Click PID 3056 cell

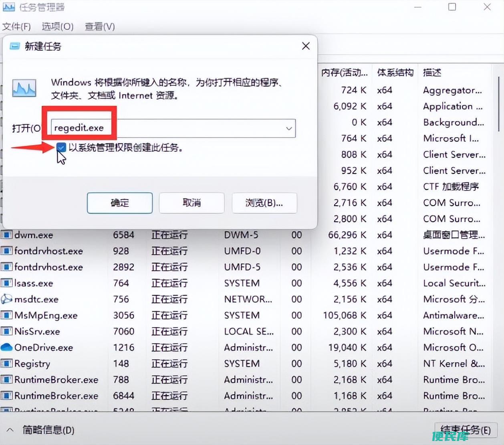pyautogui.click(x=123, y=315)
